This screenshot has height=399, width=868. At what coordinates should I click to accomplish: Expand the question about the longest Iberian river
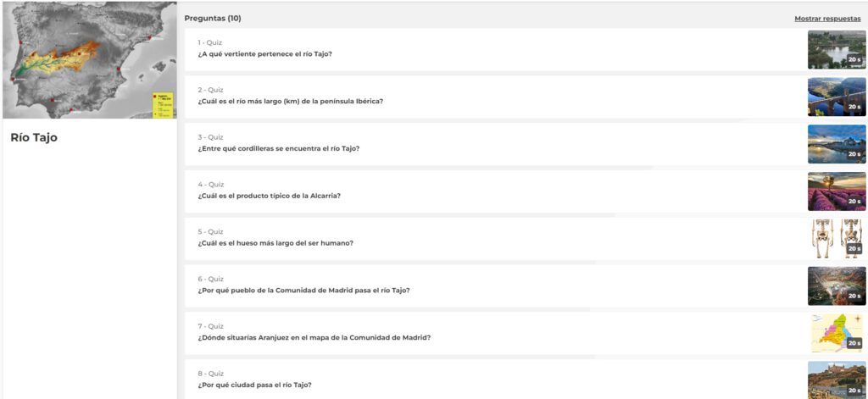(x=290, y=102)
